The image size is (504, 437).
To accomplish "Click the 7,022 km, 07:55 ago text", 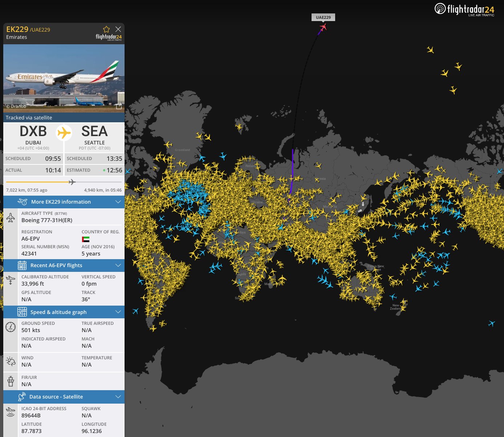I will click(x=27, y=190).
